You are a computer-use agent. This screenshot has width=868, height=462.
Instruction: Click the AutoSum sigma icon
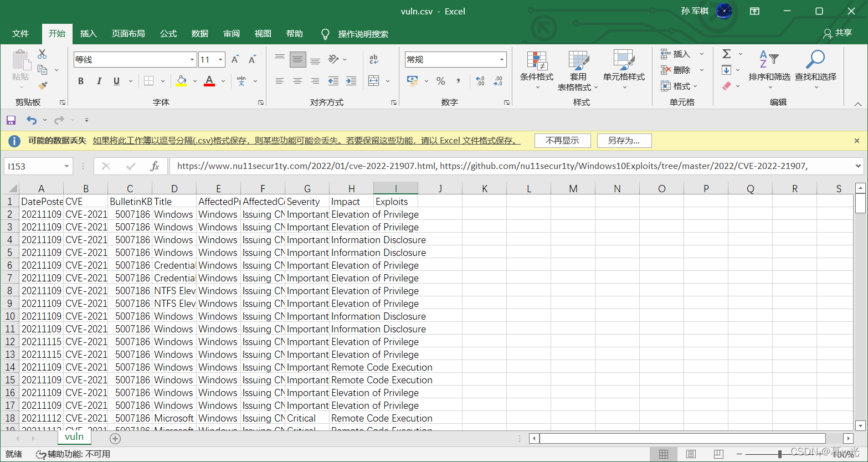(x=726, y=54)
